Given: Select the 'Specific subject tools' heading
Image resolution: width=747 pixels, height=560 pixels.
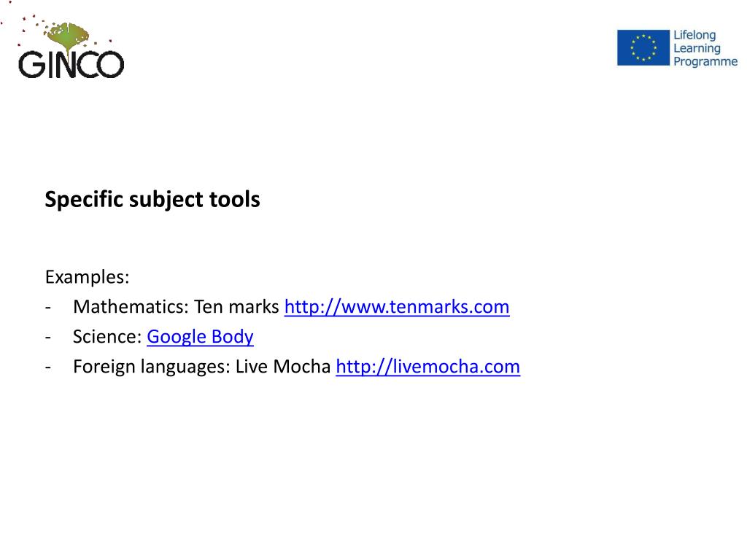Looking at the screenshot, I should 152,200.
